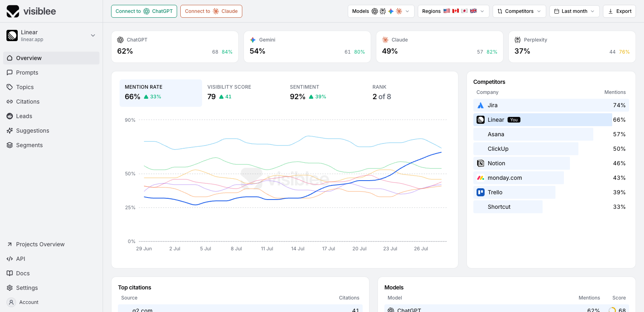
Task: Select the Sentiment metric tab
Action: point(326,93)
